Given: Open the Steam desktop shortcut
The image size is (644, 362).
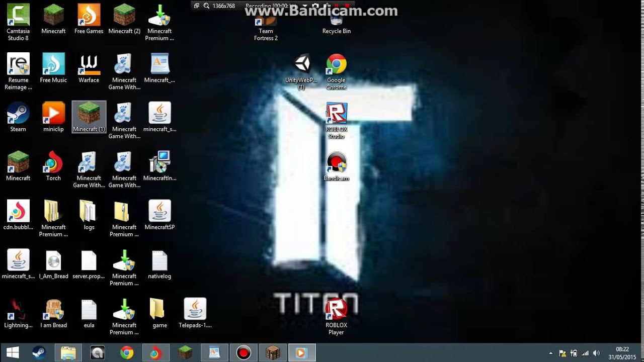Looking at the screenshot, I should click(x=18, y=117).
